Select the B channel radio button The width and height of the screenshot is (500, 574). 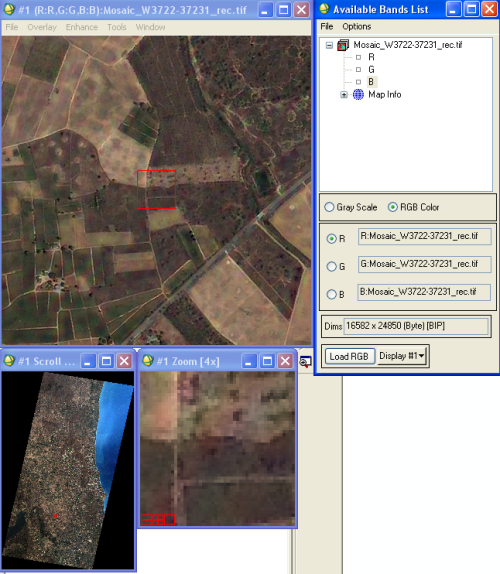click(332, 294)
